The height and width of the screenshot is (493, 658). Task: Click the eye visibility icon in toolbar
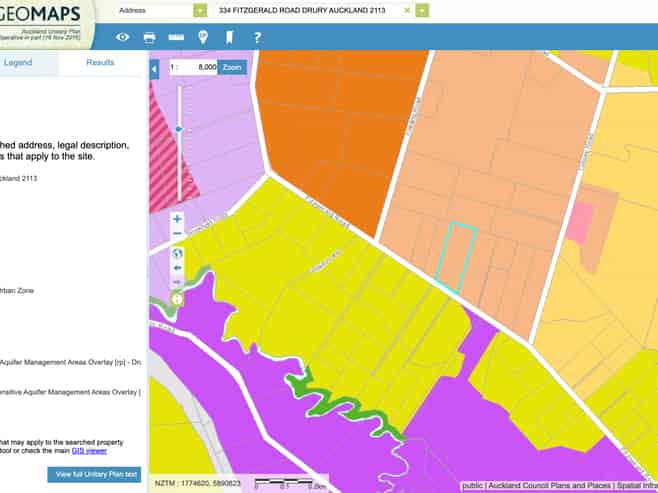click(x=123, y=38)
